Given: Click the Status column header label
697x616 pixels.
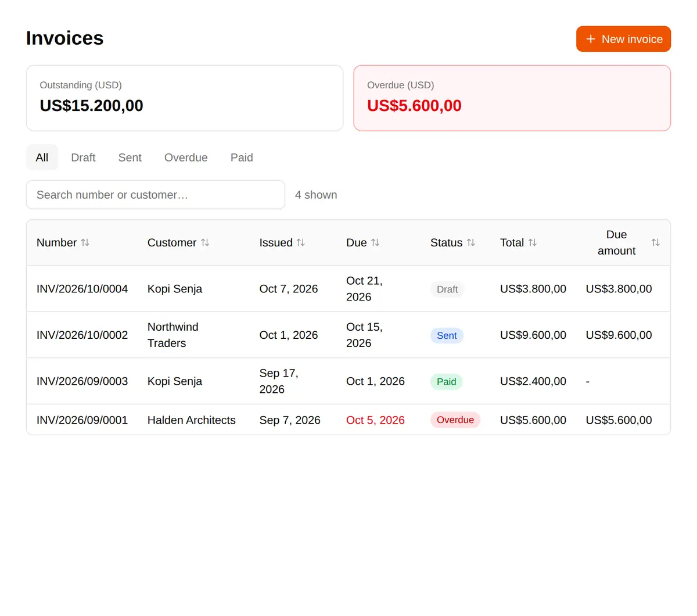Looking at the screenshot, I should click(446, 242).
